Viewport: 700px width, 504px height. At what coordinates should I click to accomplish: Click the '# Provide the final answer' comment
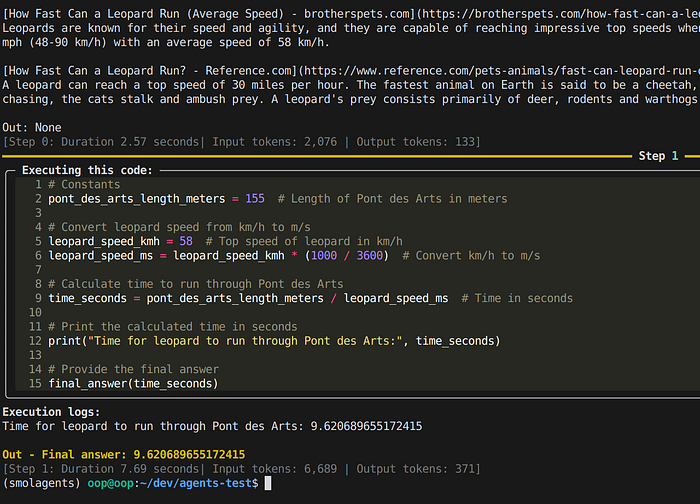pos(133,370)
